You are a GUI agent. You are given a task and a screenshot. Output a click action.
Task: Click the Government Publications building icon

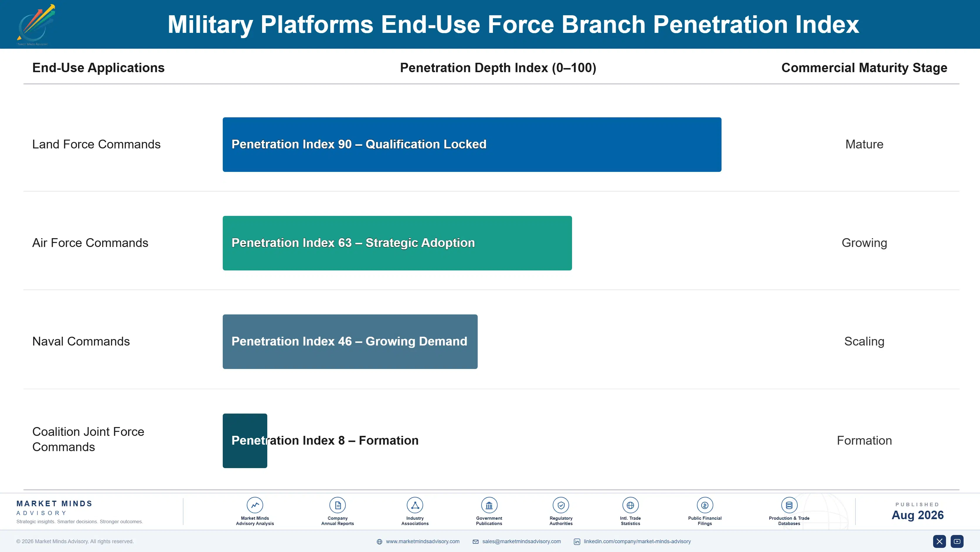pos(489,505)
